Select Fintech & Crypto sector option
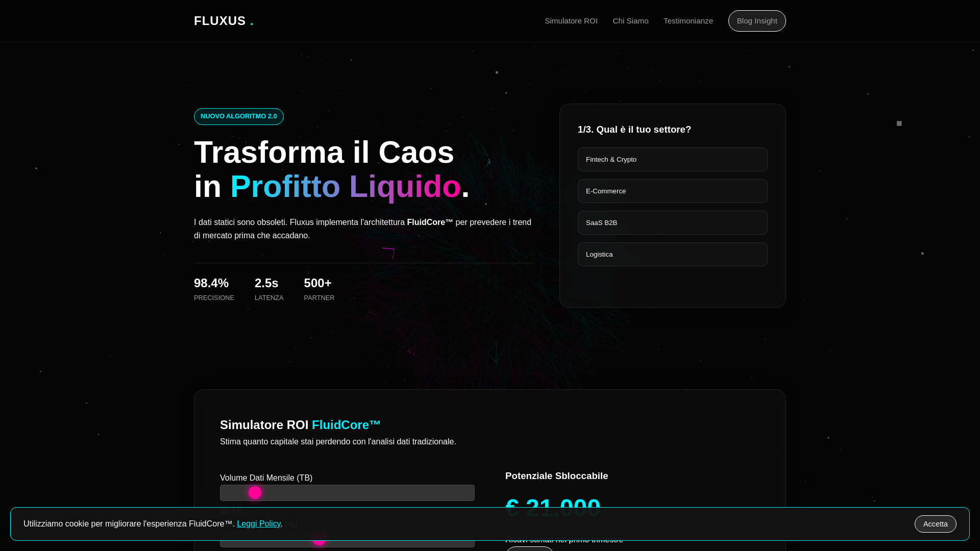Image resolution: width=980 pixels, height=551 pixels. (672, 159)
